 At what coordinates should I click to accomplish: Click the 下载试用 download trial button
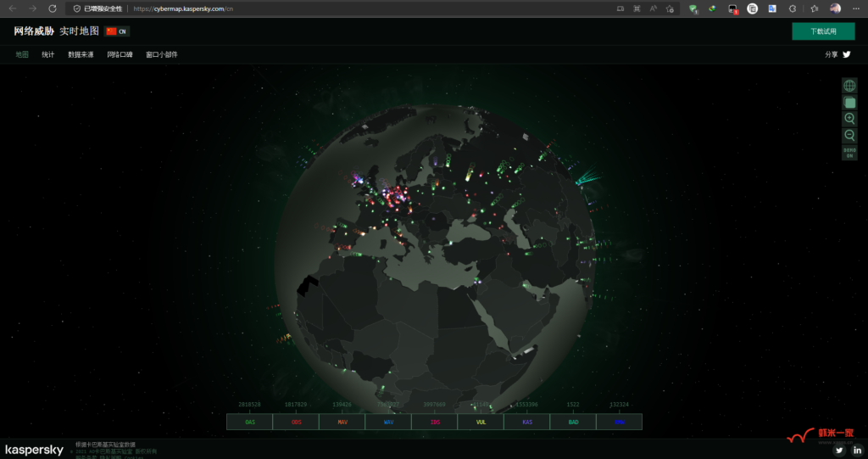(822, 31)
